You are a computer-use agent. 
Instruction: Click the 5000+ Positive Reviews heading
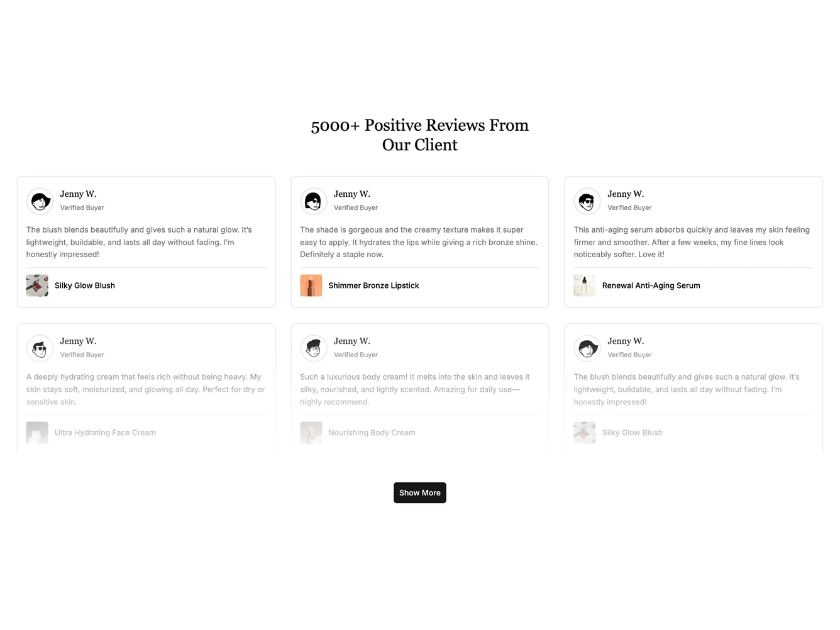pyautogui.click(x=420, y=135)
